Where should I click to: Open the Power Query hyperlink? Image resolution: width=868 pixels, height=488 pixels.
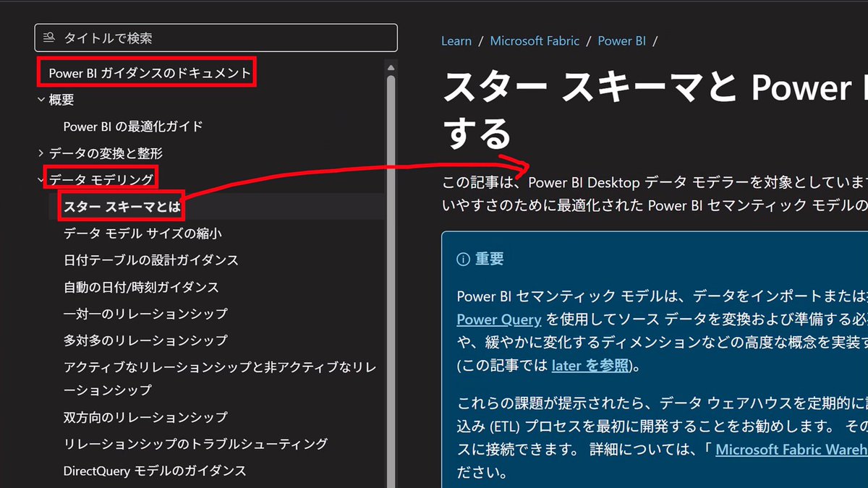pyautogui.click(x=498, y=319)
